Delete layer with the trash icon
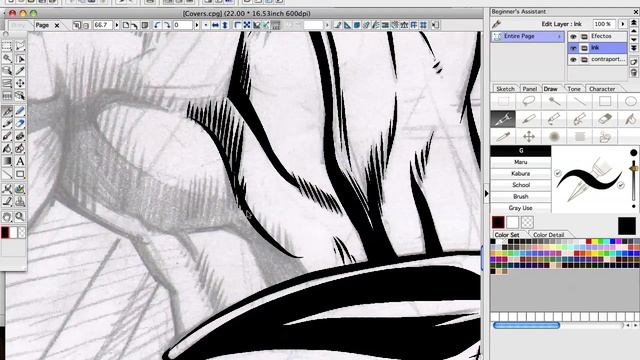The width and height of the screenshot is (640, 360). pos(634,73)
